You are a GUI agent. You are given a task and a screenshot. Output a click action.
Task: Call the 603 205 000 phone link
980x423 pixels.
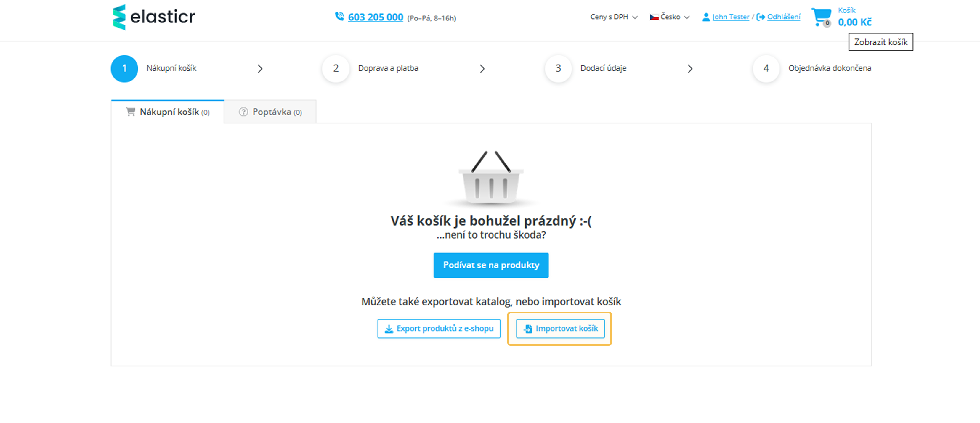[375, 17]
